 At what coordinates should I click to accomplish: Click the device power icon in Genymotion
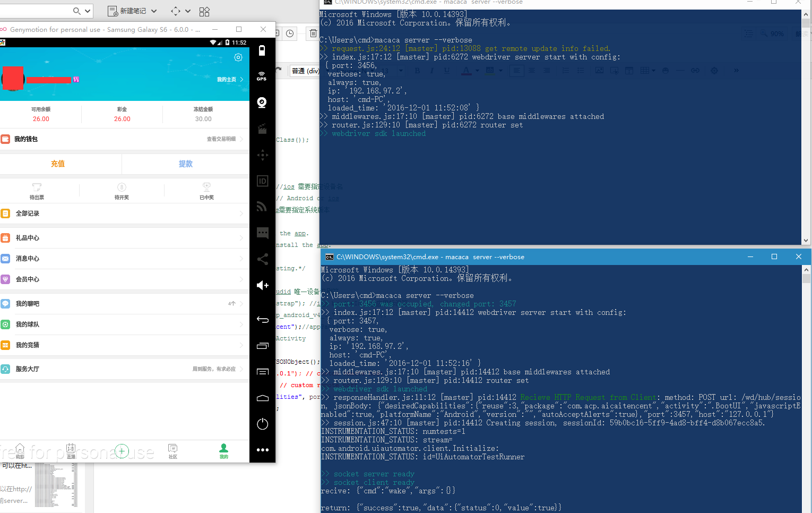262,424
